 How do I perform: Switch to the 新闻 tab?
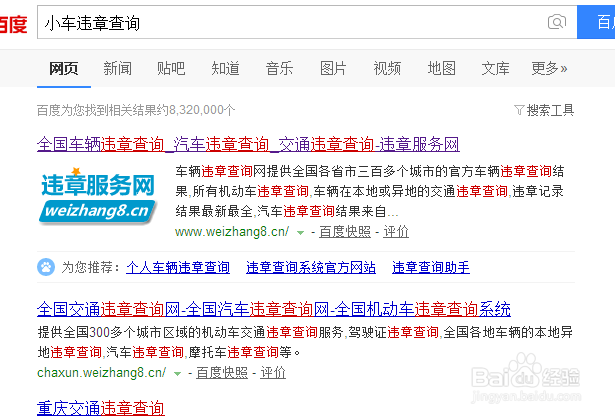coord(117,69)
